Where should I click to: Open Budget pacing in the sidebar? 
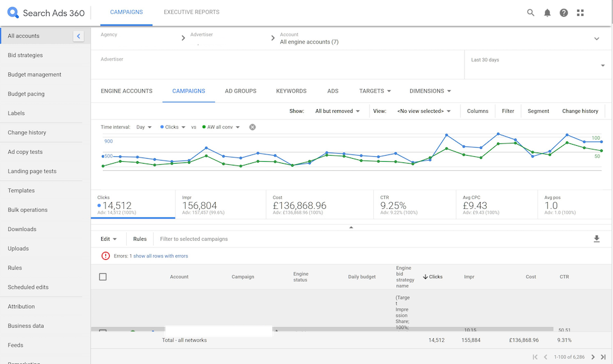[x=26, y=94]
